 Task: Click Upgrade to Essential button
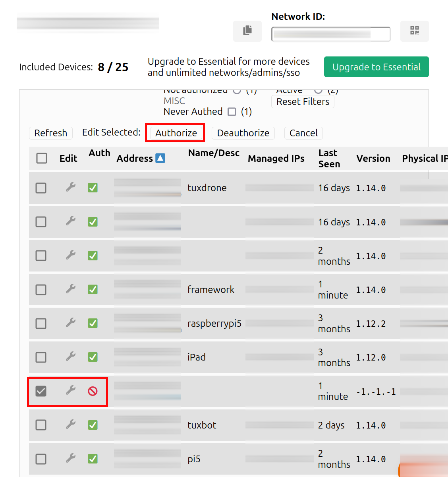(377, 67)
